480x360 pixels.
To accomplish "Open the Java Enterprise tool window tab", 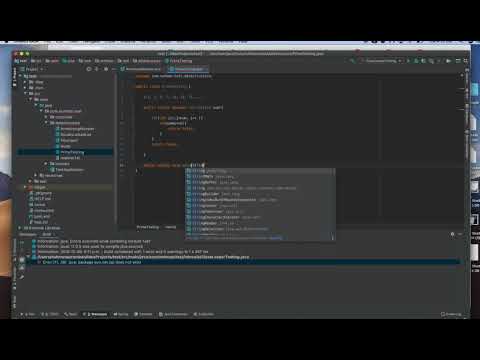I will [x=173, y=314].
